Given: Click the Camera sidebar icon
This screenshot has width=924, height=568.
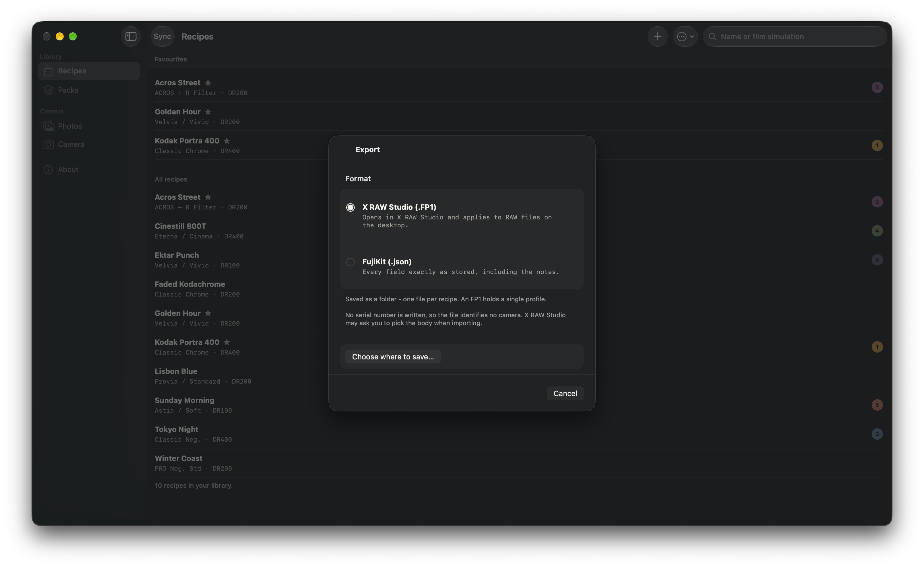Looking at the screenshot, I should coord(48,144).
